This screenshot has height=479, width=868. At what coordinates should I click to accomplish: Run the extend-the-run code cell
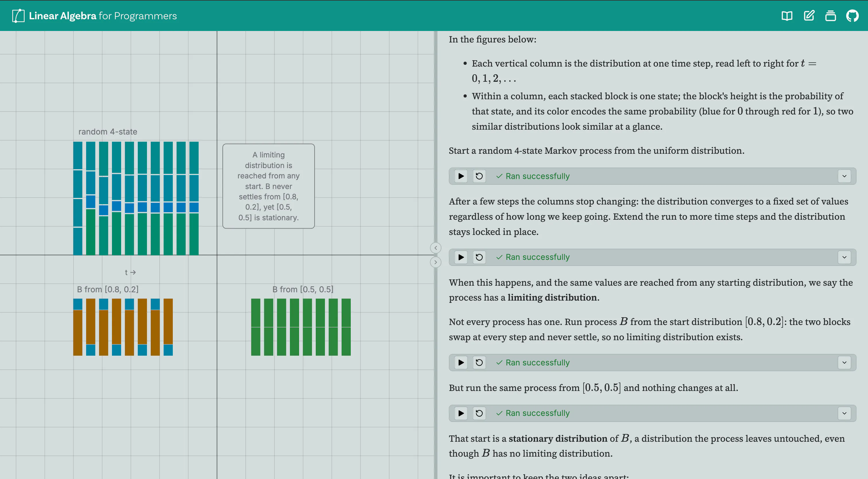pyautogui.click(x=461, y=257)
